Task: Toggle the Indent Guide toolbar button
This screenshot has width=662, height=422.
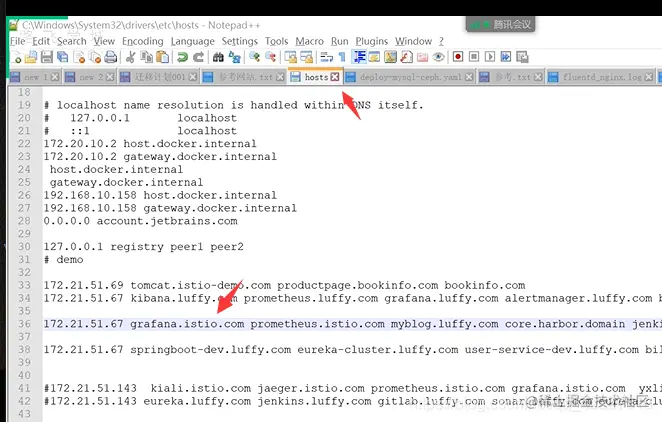Action: tap(359, 57)
